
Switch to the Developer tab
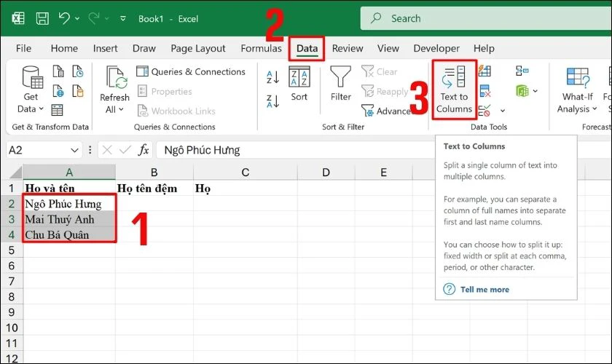[436, 48]
